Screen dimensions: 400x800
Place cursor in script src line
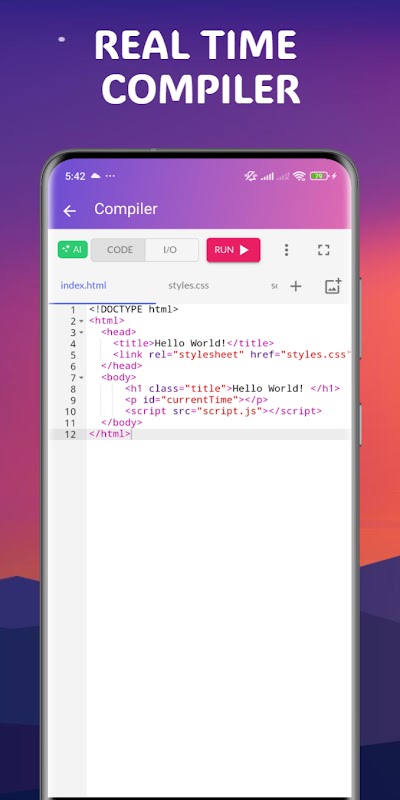[223, 411]
